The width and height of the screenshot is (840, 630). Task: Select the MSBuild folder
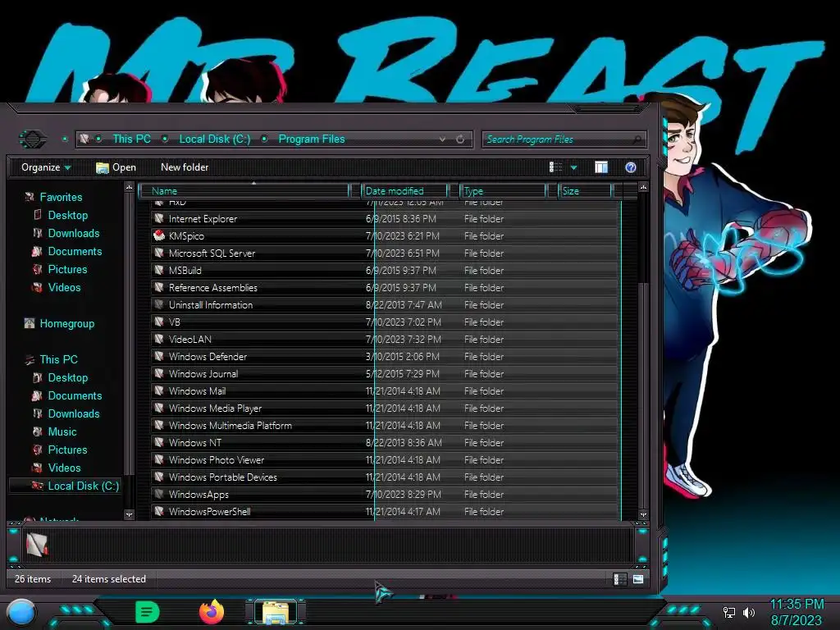tap(384, 270)
